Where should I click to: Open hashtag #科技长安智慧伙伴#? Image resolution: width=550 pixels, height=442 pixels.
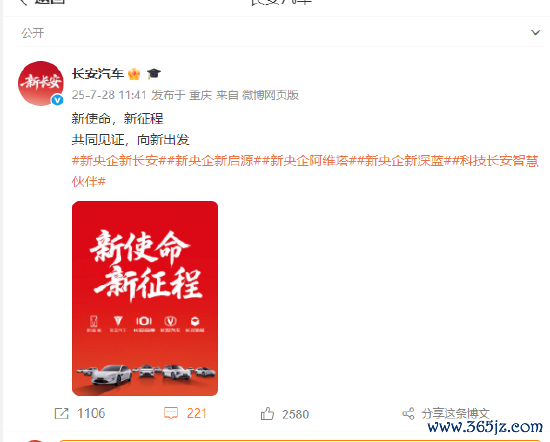pyautogui.click(x=305, y=171)
